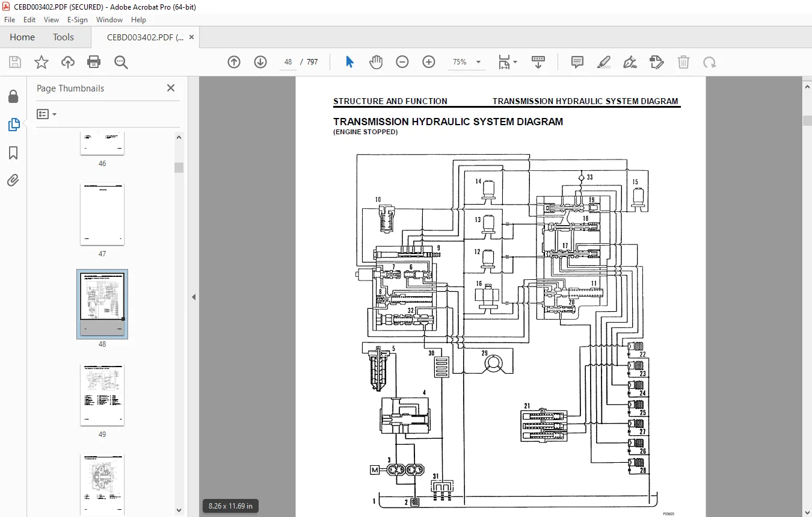Select the arrow selection tool

point(350,62)
